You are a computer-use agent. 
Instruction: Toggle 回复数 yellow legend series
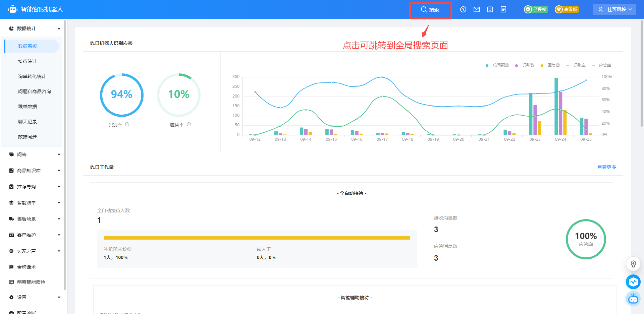[x=550, y=65]
